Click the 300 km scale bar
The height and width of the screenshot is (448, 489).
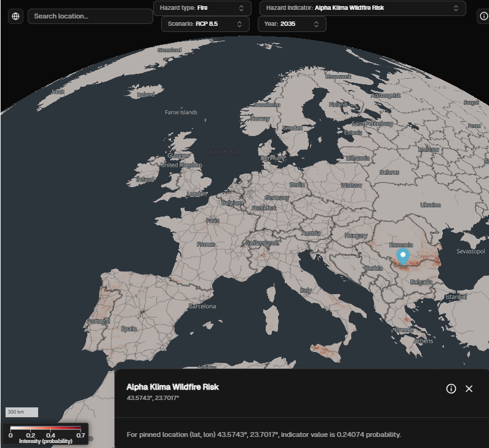tap(22, 412)
